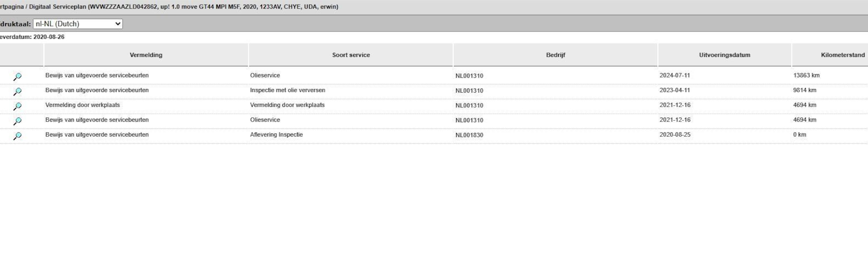The width and height of the screenshot is (868, 276).
Task: Go to the start page breadcrumb link
Action: click(12, 7)
